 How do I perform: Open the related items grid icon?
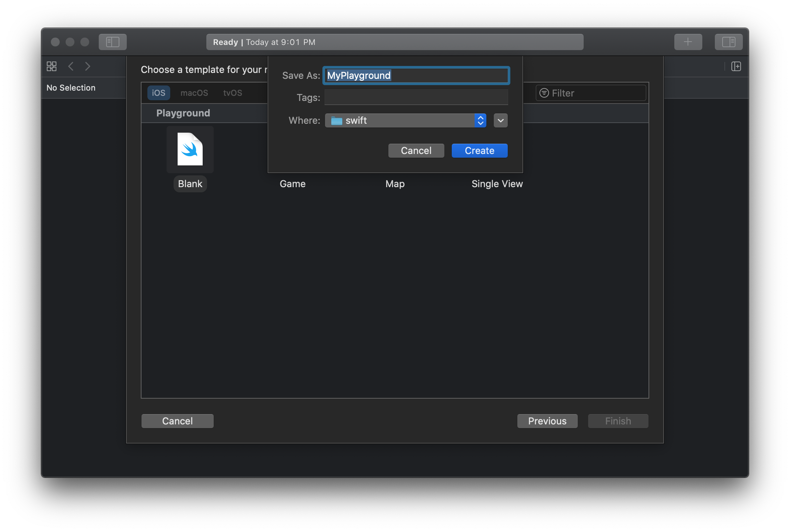[52, 66]
